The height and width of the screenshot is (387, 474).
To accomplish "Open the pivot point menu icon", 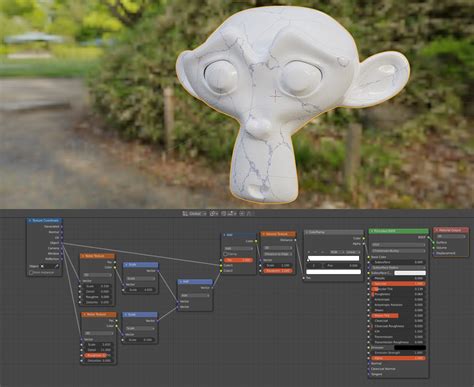I will point(213,213).
